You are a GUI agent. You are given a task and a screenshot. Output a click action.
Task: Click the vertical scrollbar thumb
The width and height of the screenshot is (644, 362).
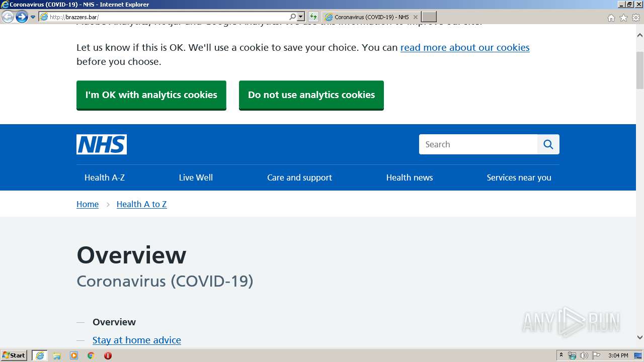[640, 70]
